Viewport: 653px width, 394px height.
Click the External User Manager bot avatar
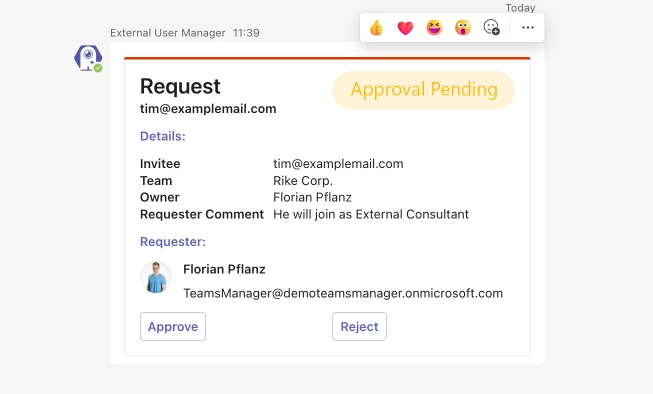(x=88, y=58)
